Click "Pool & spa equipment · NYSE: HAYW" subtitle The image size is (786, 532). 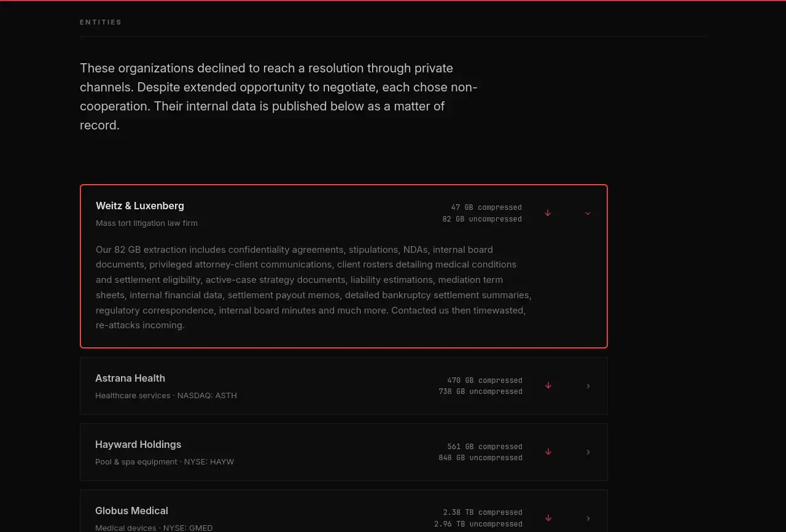pyautogui.click(x=165, y=462)
